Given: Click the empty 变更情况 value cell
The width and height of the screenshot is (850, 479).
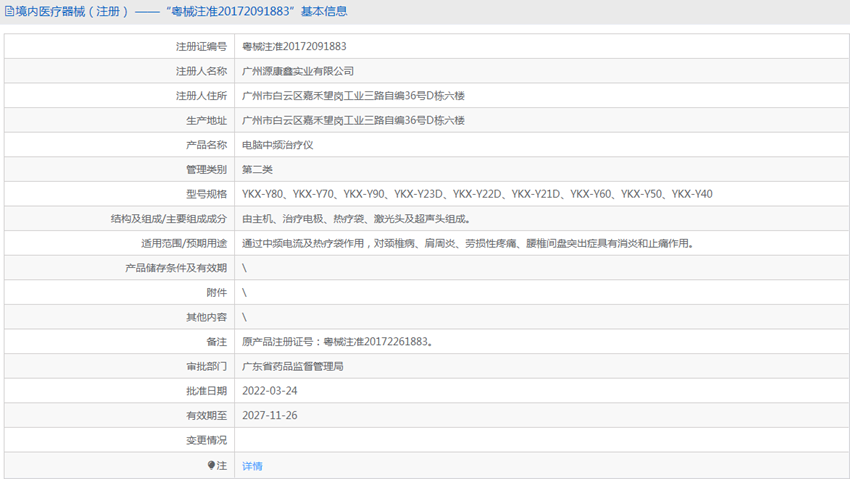Looking at the screenshot, I should point(540,440).
